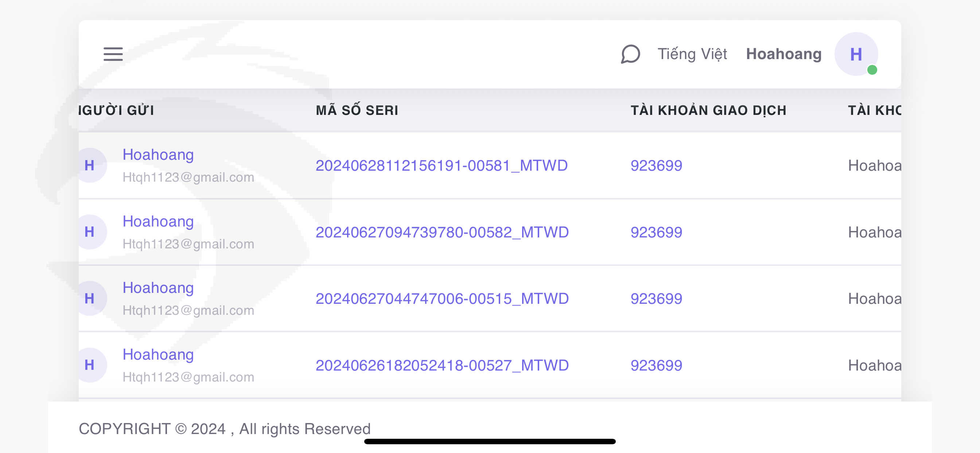Click account 923699 in the first row
980x453 pixels.
tap(656, 166)
